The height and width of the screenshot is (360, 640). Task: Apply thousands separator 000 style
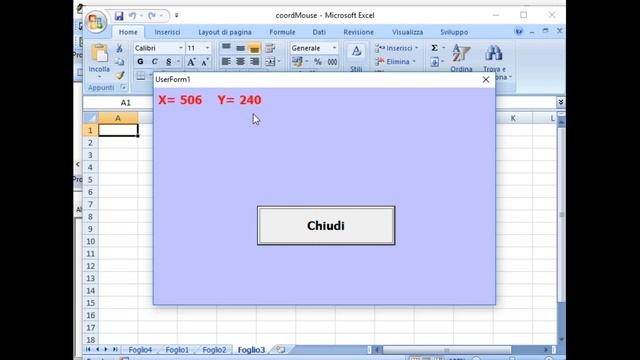point(333,62)
